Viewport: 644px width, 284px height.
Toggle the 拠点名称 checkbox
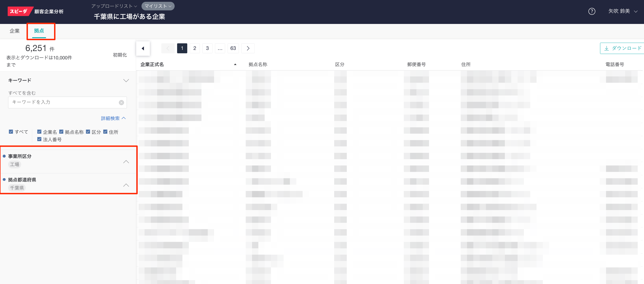pyautogui.click(x=61, y=132)
